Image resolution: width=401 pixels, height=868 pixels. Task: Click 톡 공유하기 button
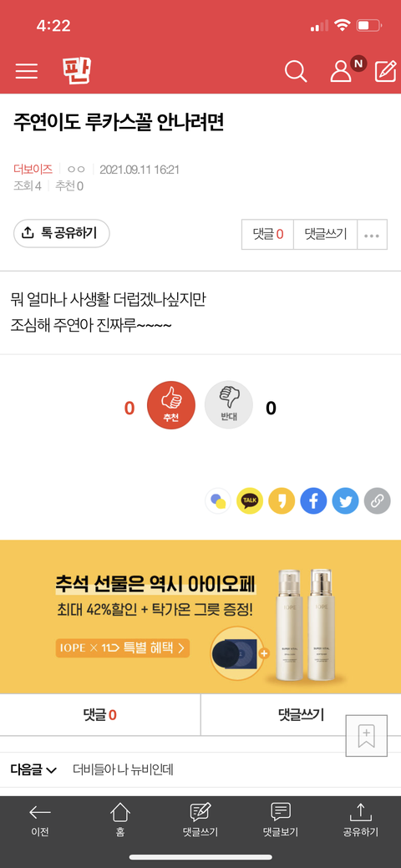[x=62, y=233]
